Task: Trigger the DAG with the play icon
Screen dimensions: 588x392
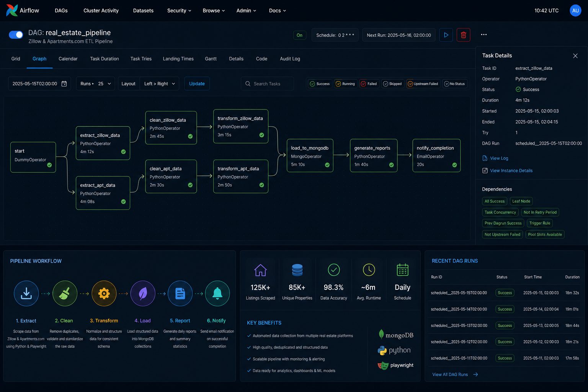Action: click(x=446, y=35)
